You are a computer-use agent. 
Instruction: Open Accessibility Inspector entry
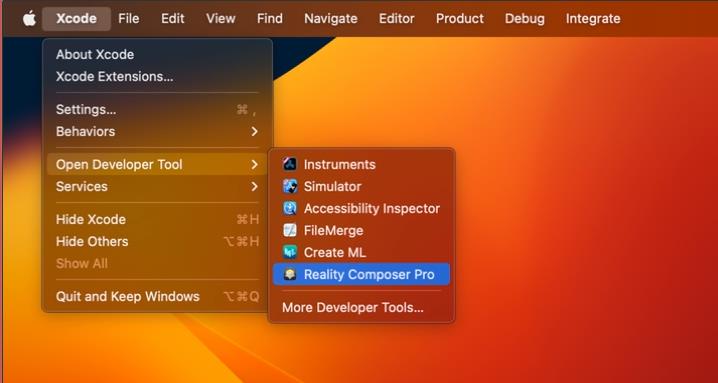click(361, 208)
